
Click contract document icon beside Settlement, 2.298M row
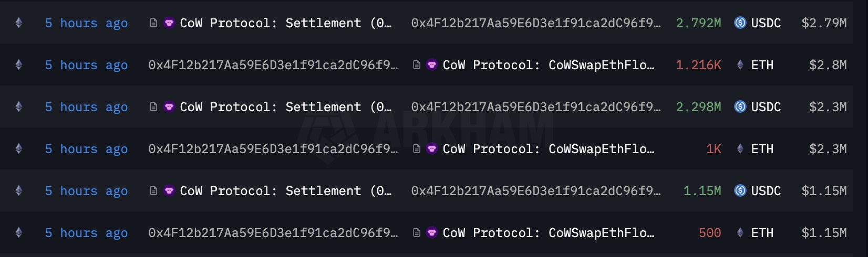pyautogui.click(x=153, y=106)
